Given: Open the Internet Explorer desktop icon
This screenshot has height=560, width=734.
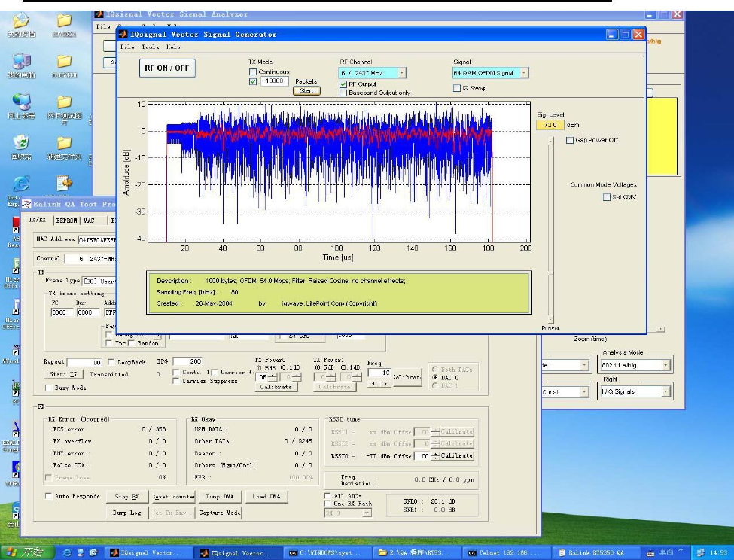Looking at the screenshot, I should tap(21, 183).
